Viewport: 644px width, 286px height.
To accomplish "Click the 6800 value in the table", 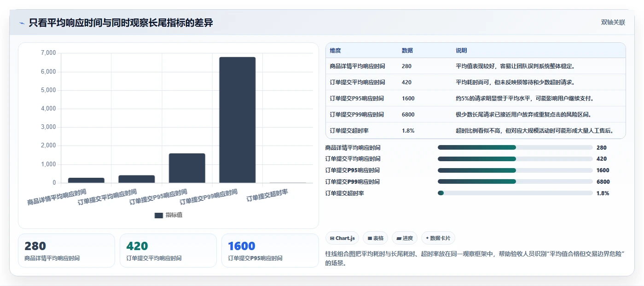I will pos(408,115).
